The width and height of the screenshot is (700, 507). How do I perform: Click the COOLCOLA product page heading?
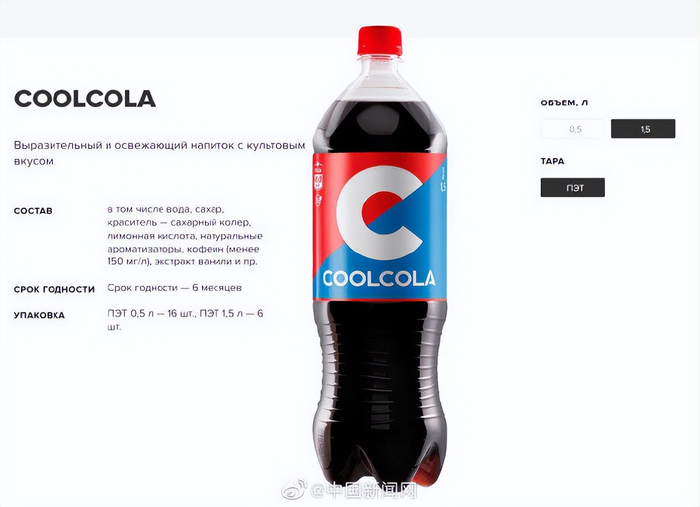[x=85, y=99]
